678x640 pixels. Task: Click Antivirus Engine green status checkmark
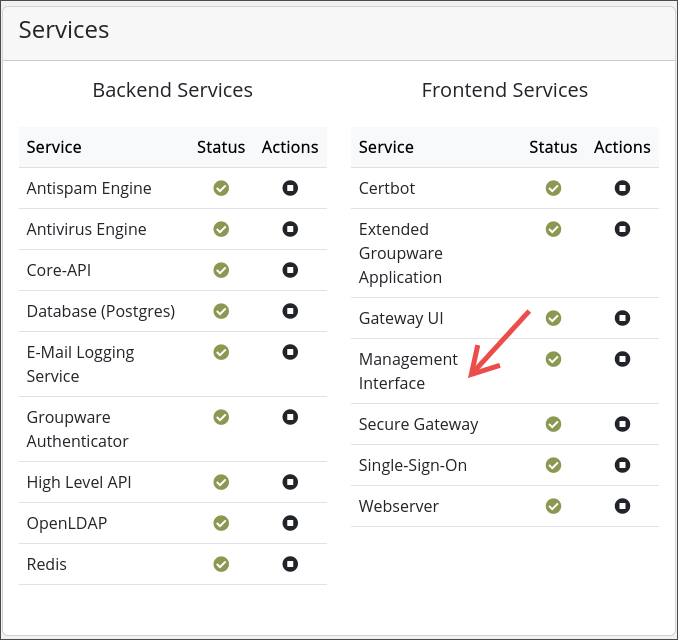[221, 229]
